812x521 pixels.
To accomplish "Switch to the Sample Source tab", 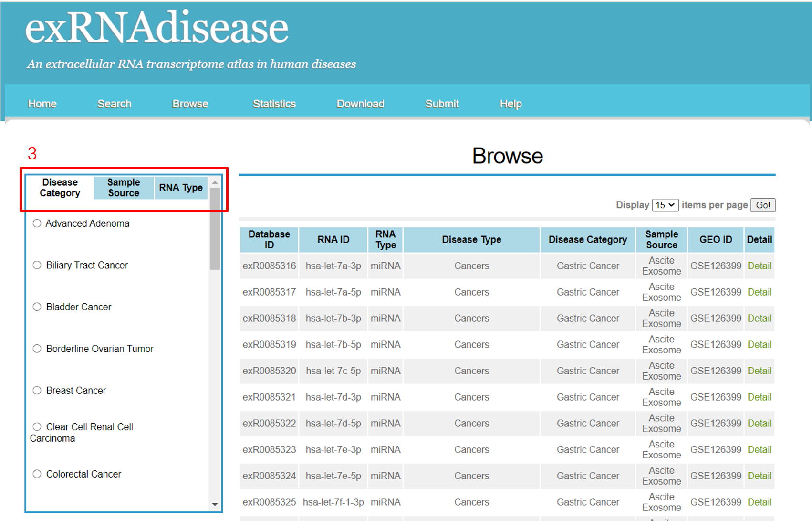I will point(124,188).
